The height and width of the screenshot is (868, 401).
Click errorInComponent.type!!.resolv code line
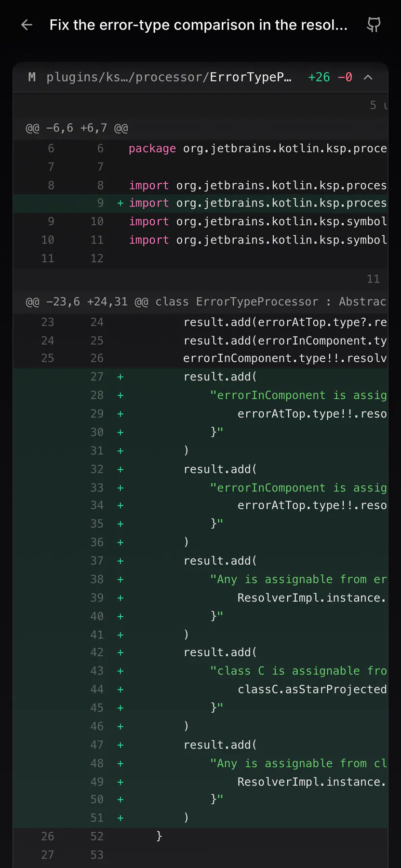[x=285, y=358]
